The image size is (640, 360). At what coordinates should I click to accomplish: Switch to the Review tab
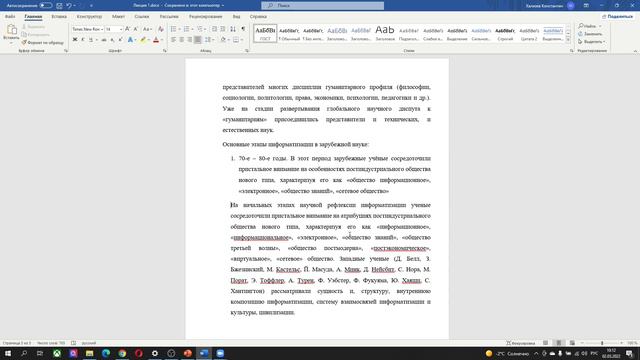click(205, 16)
